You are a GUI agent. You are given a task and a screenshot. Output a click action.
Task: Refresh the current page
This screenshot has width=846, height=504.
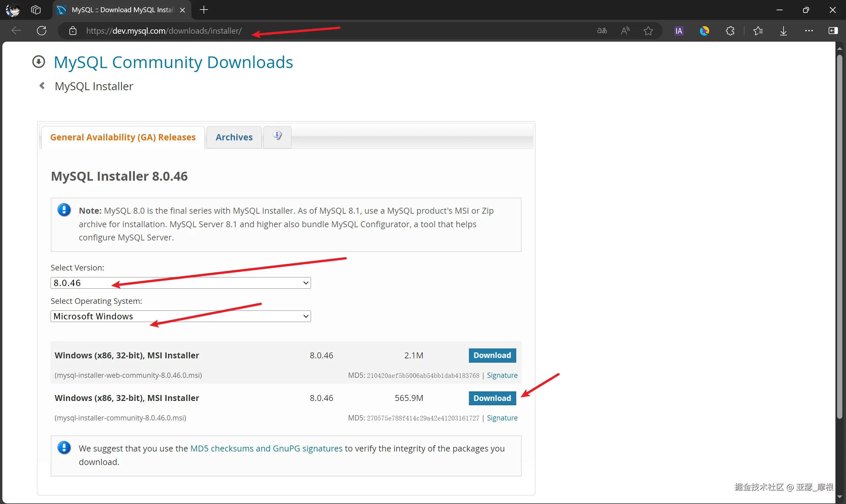[x=42, y=31]
